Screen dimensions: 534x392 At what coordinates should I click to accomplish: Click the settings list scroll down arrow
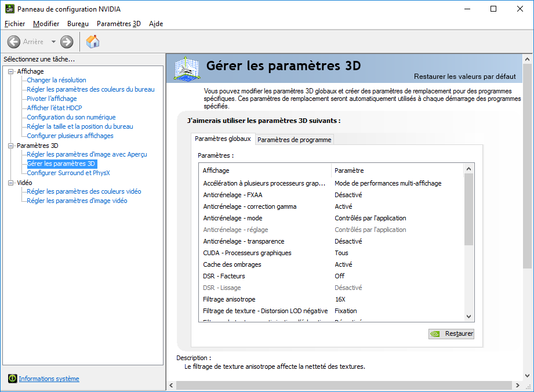coord(469,317)
